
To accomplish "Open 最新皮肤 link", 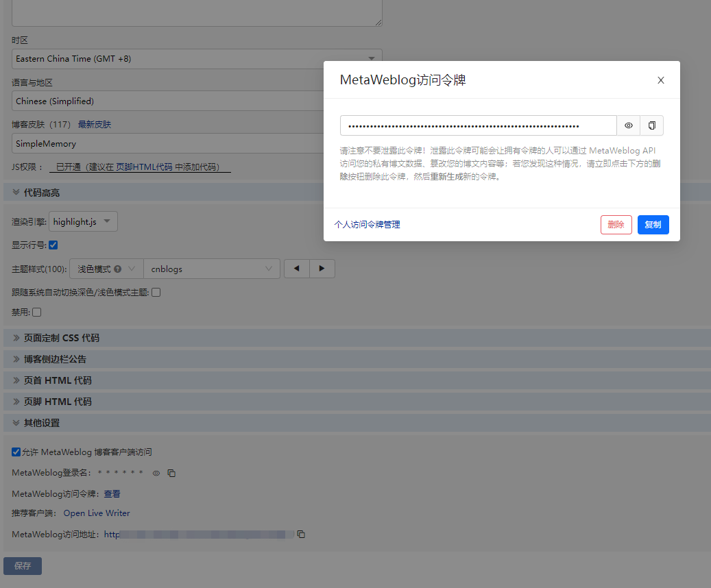I will tap(95, 124).
